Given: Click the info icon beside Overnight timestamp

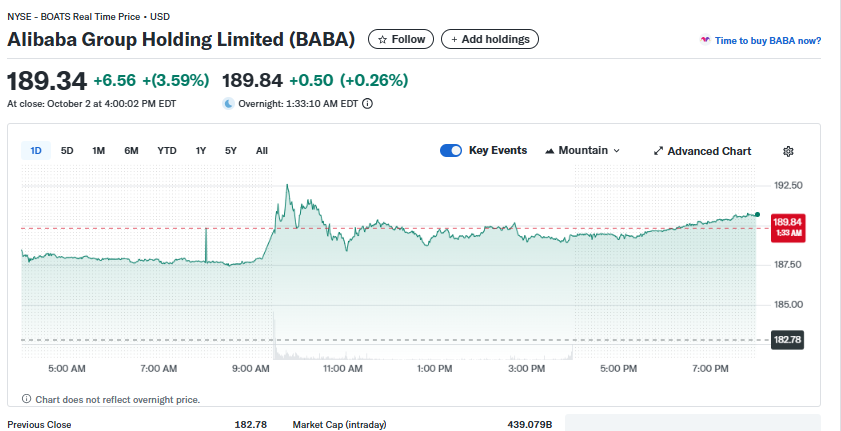Looking at the screenshot, I should click(367, 103).
